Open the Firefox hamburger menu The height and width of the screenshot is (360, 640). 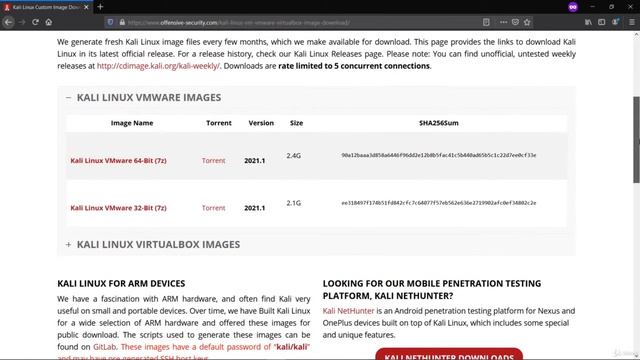coord(631,22)
